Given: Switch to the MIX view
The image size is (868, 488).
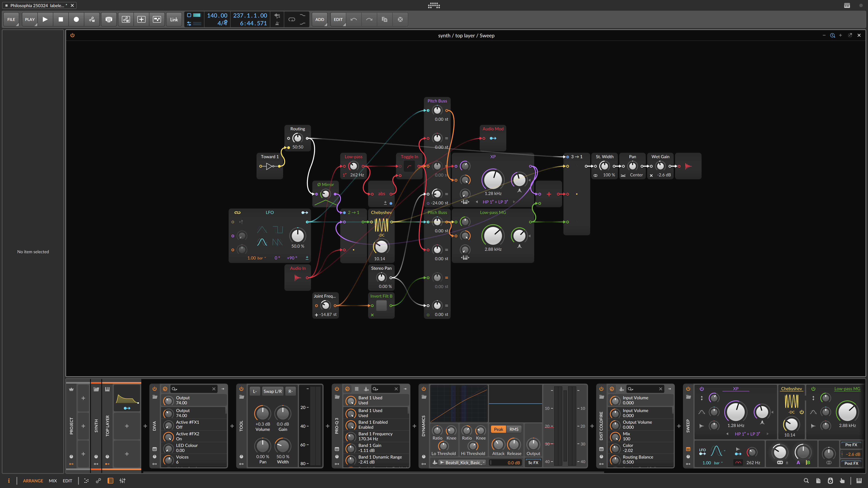Looking at the screenshot, I should tap(53, 481).
